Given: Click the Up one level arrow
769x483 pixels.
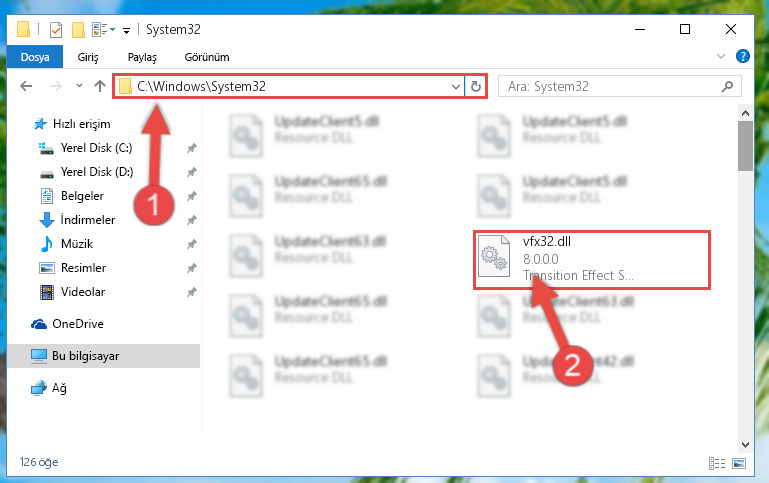Looking at the screenshot, I should [100, 86].
